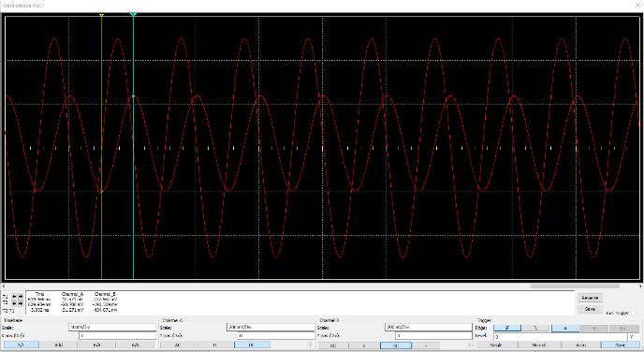Set Channel A coupling to AC
Viewport: 644px width, 352px height.
click(x=178, y=345)
